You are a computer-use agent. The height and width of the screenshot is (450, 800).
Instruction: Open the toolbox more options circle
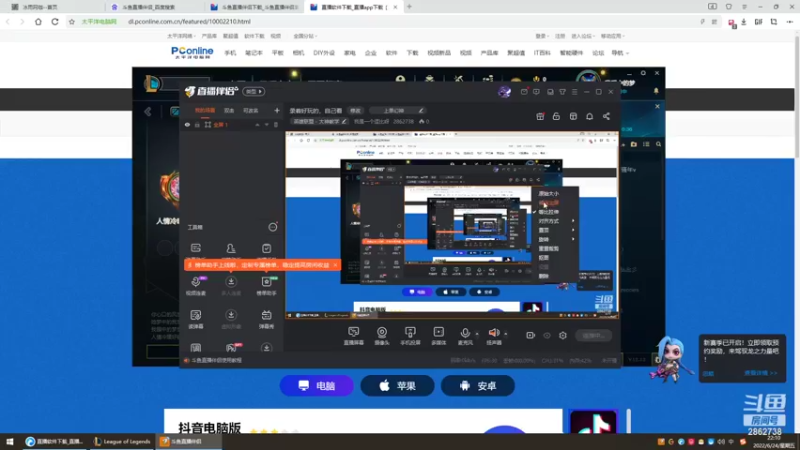click(272, 227)
